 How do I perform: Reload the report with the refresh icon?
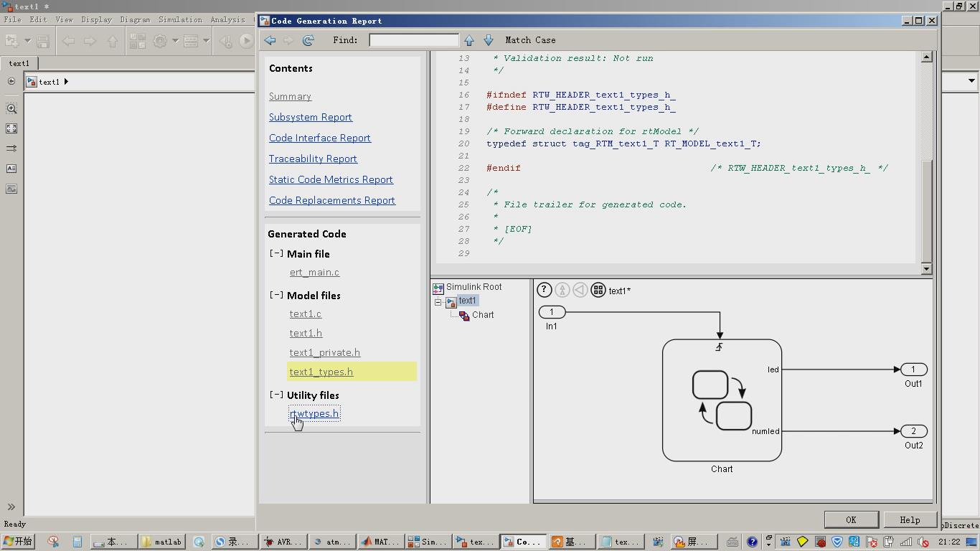308,40
